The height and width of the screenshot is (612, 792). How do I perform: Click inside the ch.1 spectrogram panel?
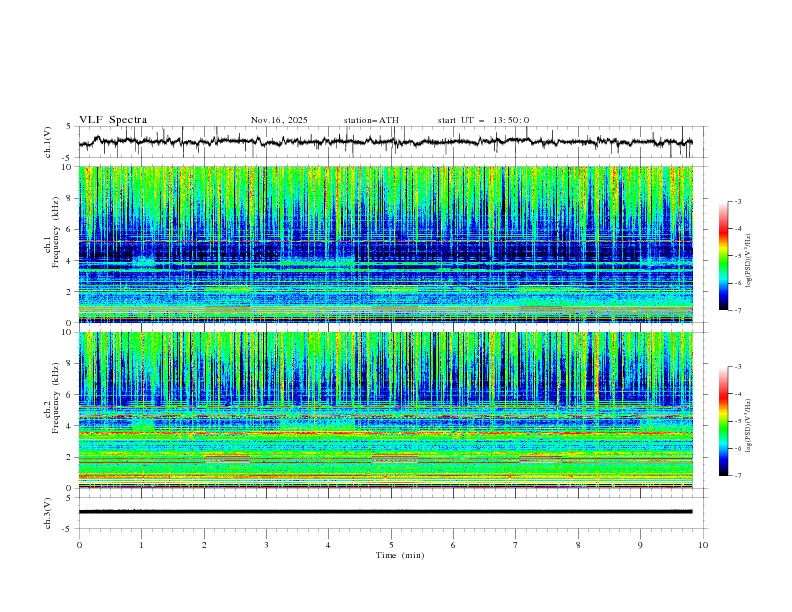coord(385,244)
